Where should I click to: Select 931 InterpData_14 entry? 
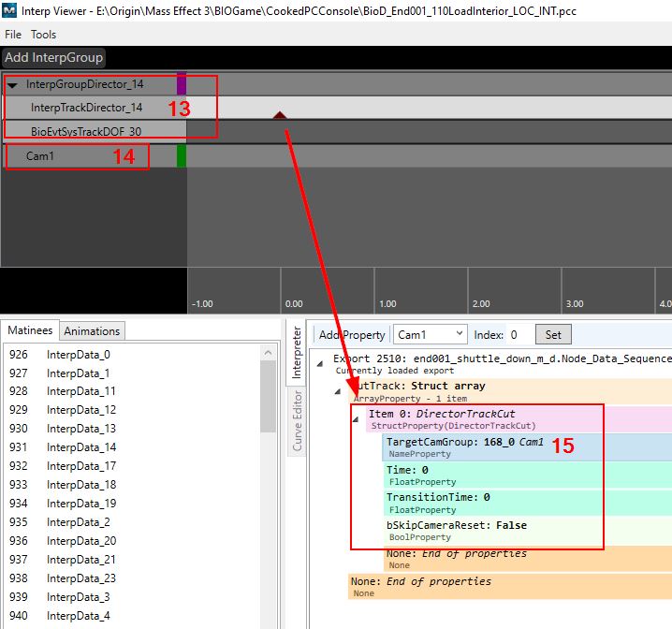pos(131,447)
